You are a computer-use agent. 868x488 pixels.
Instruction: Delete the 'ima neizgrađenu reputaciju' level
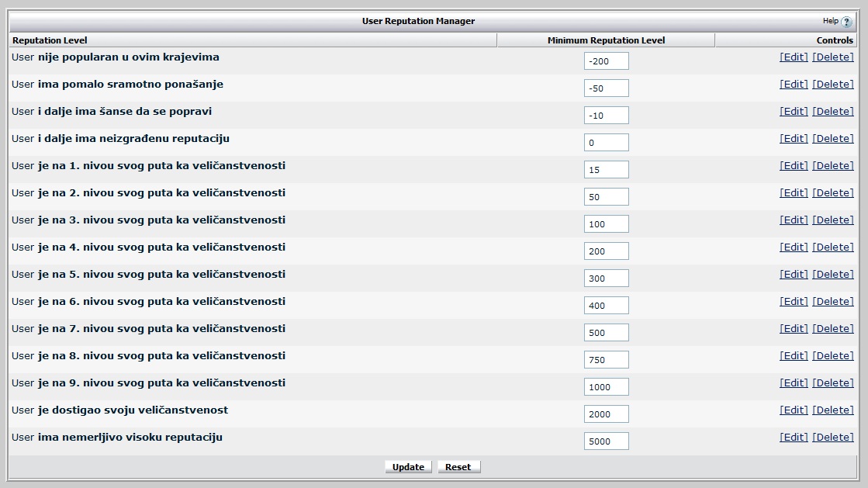pyautogui.click(x=832, y=139)
